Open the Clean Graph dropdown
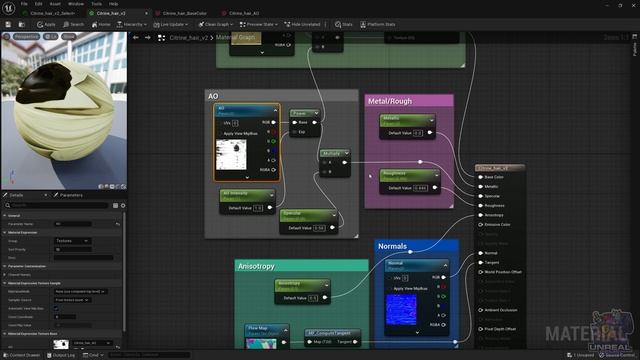Screen dimensions: 640x360 click(x=215, y=24)
